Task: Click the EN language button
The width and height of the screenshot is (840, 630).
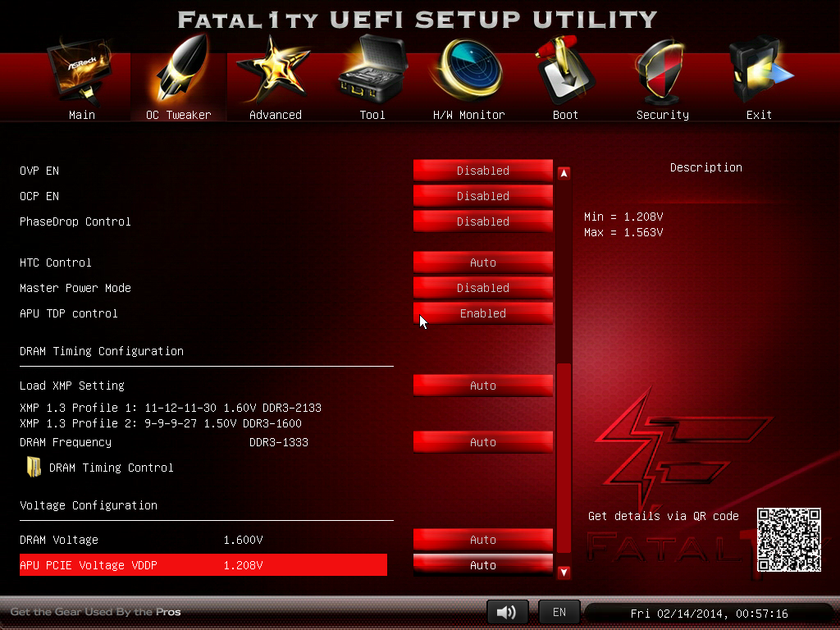Action: (559, 612)
